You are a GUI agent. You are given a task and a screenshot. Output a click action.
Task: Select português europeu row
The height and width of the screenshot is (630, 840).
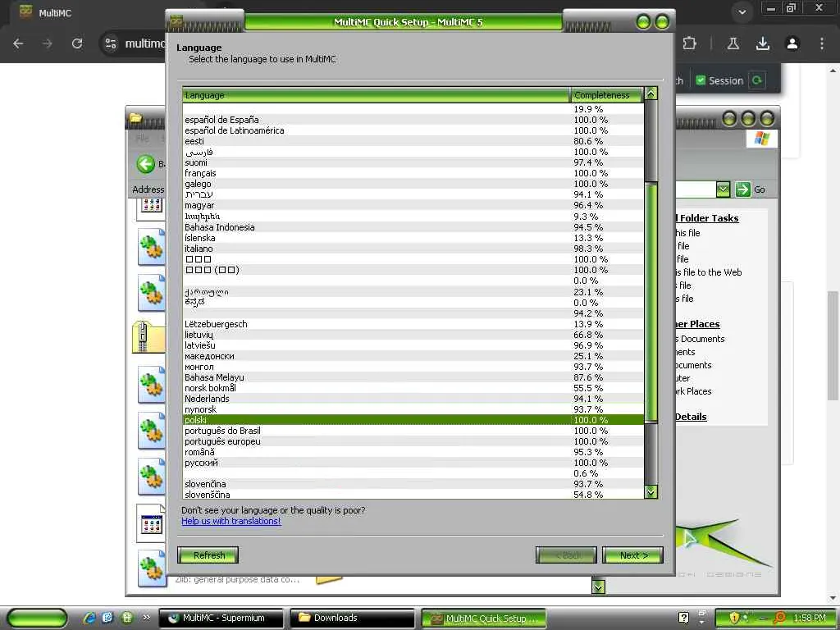coord(413,441)
